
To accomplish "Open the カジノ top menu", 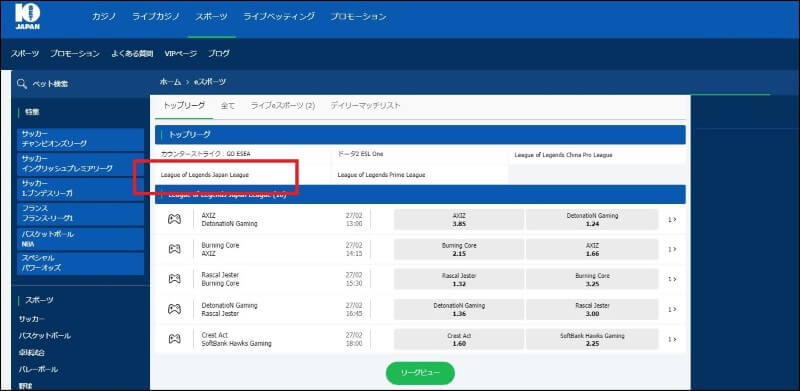I will [104, 16].
